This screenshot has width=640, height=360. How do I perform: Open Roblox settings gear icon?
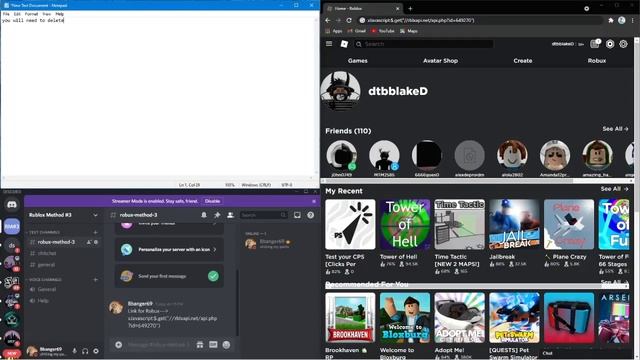[623, 44]
